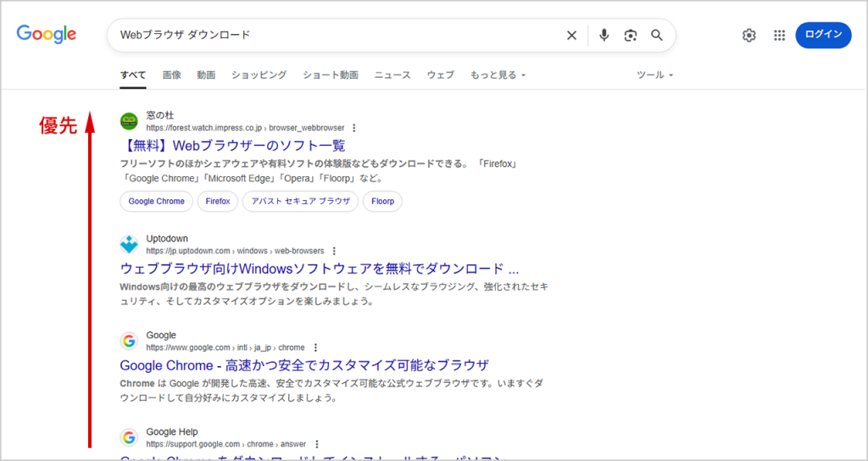The height and width of the screenshot is (461, 868).
Task: Click the Google logo
Action: click(47, 34)
